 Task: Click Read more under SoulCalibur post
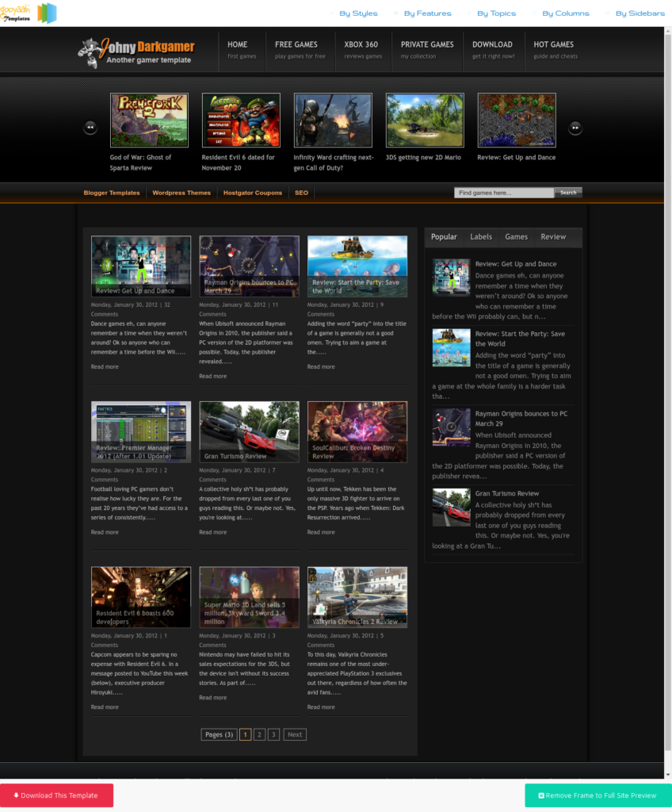click(321, 532)
